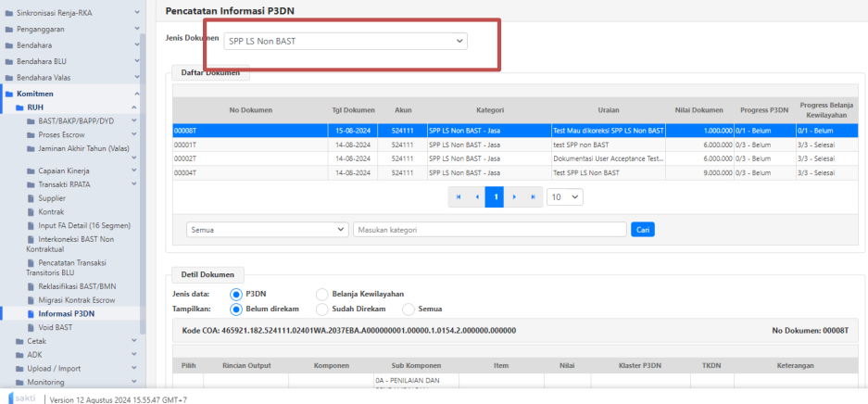Click page number 1 button
The width and height of the screenshot is (868, 404).
coord(496,197)
